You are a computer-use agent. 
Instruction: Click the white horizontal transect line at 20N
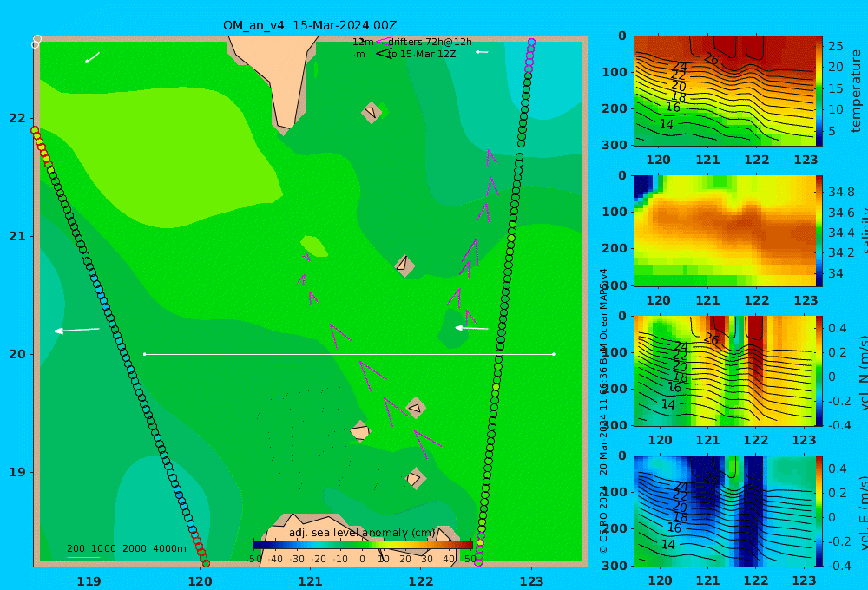349,354
